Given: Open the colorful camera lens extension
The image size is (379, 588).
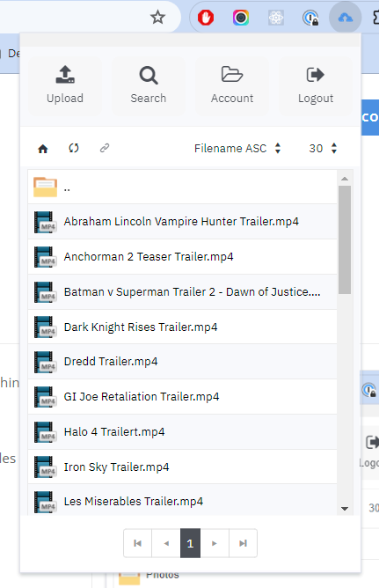Looking at the screenshot, I should coord(241,18).
